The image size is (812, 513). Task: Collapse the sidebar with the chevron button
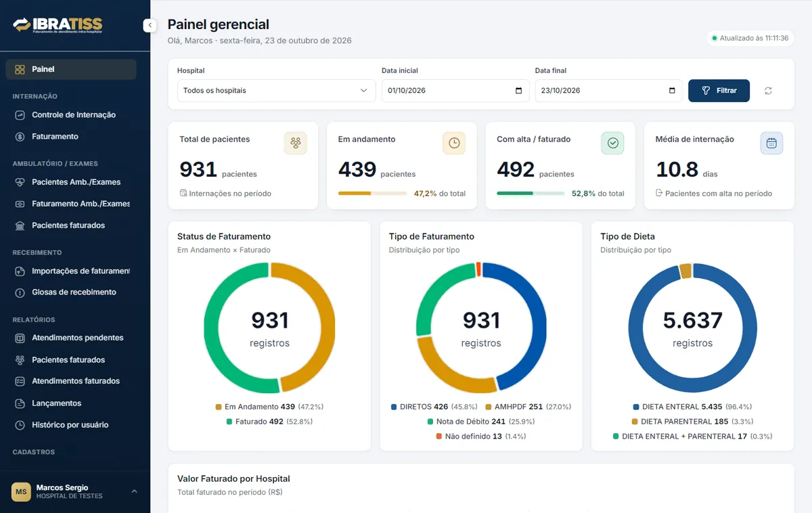pos(150,26)
